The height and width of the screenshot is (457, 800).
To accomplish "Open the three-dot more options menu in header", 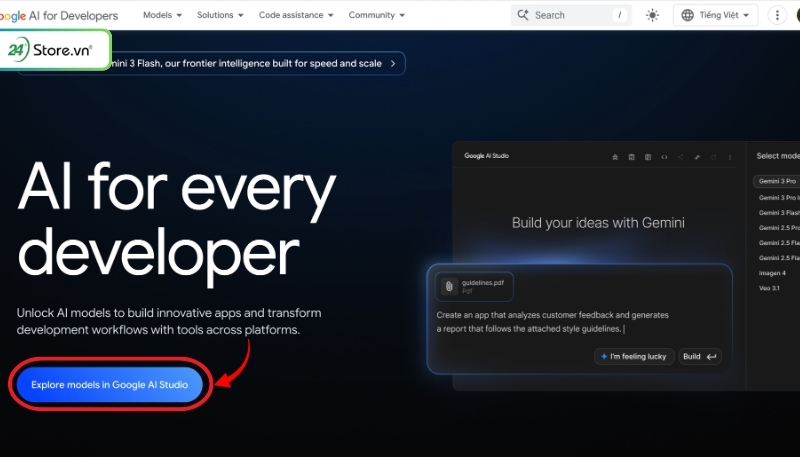I will [777, 15].
